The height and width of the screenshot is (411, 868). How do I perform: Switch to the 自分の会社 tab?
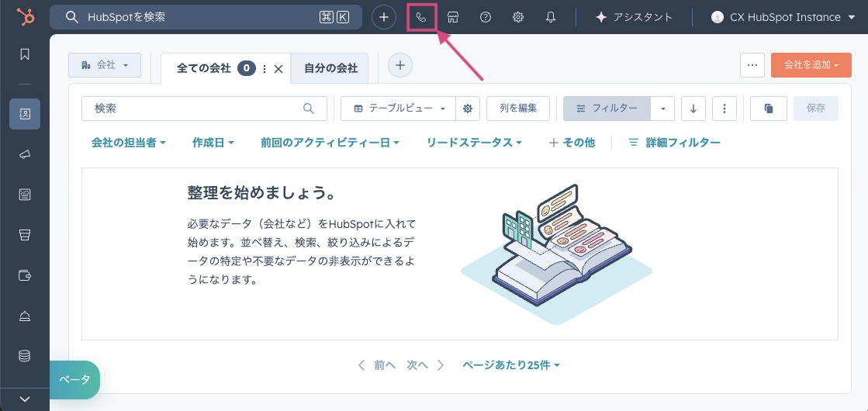click(331, 68)
